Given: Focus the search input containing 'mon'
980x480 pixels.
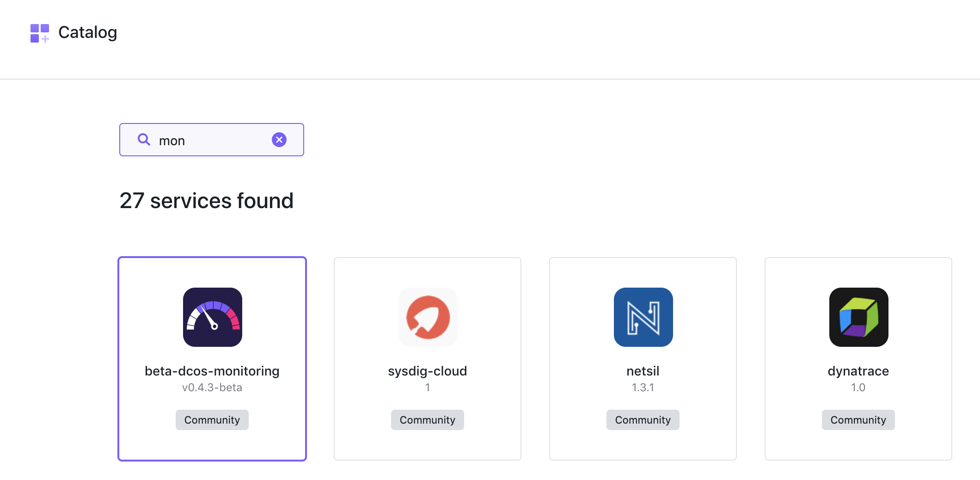Looking at the screenshot, I should [212, 140].
